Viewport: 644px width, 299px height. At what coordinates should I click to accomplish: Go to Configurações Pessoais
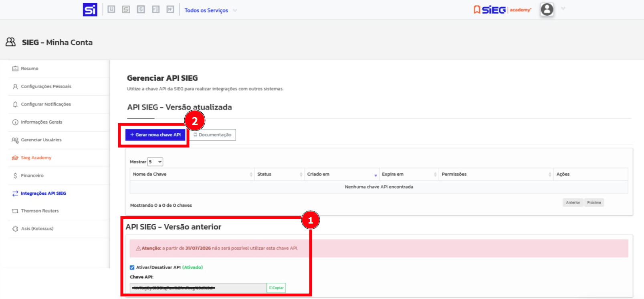tap(46, 86)
